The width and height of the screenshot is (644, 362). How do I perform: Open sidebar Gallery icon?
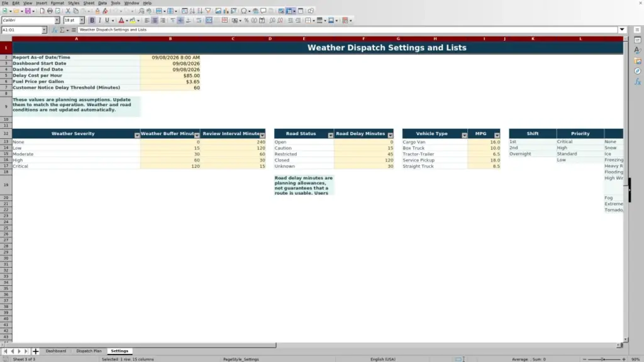point(638,61)
